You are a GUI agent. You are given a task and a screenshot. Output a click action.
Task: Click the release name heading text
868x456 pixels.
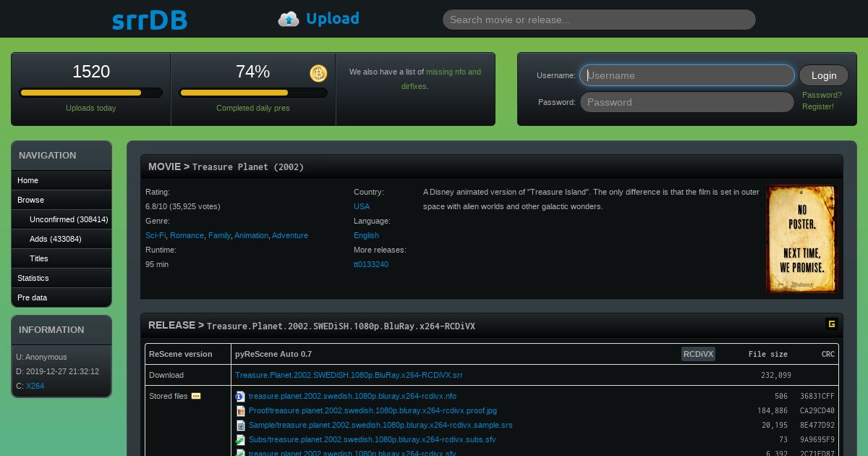341,326
